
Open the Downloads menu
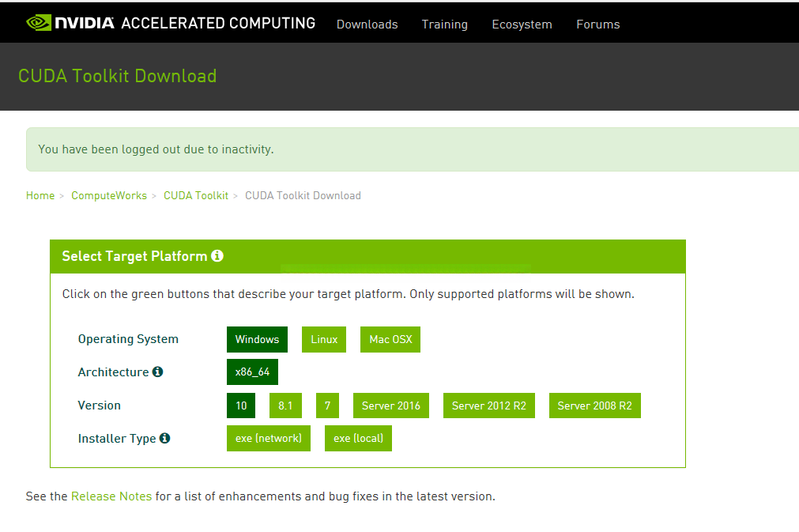click(x=367, y=25)
